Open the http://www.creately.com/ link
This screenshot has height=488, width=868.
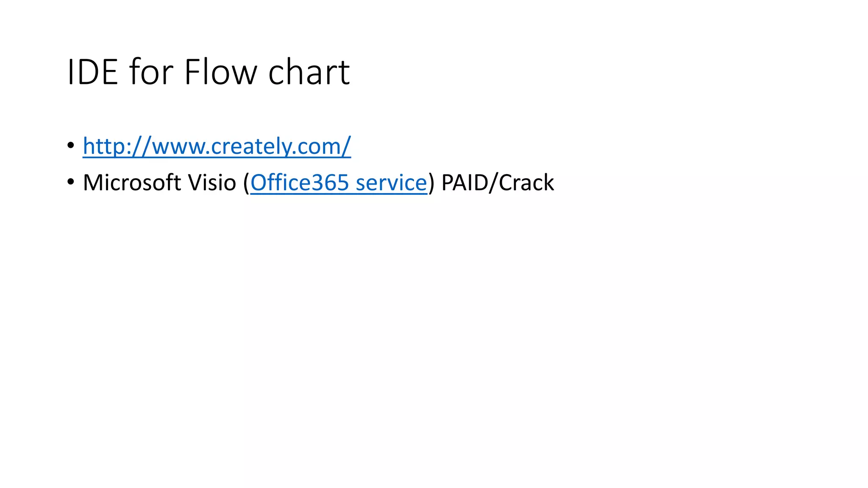(217, 146)
